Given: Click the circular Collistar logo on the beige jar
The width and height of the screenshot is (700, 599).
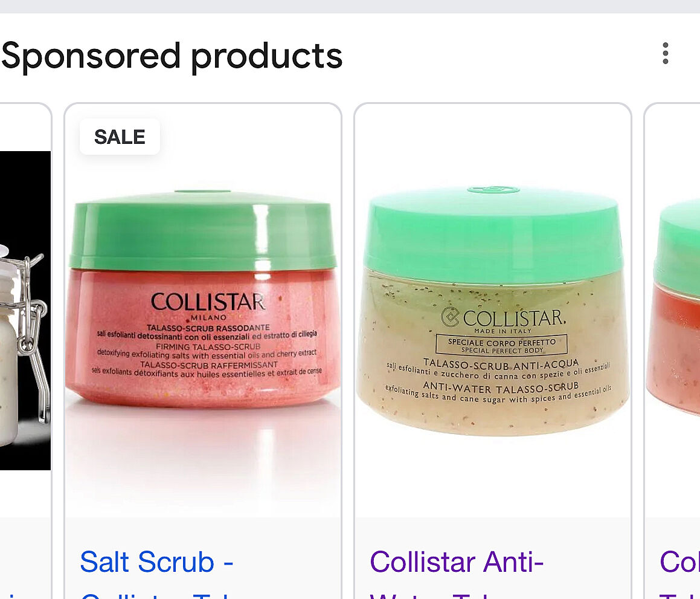Looking at the screenshot, I should coord(449,317).
